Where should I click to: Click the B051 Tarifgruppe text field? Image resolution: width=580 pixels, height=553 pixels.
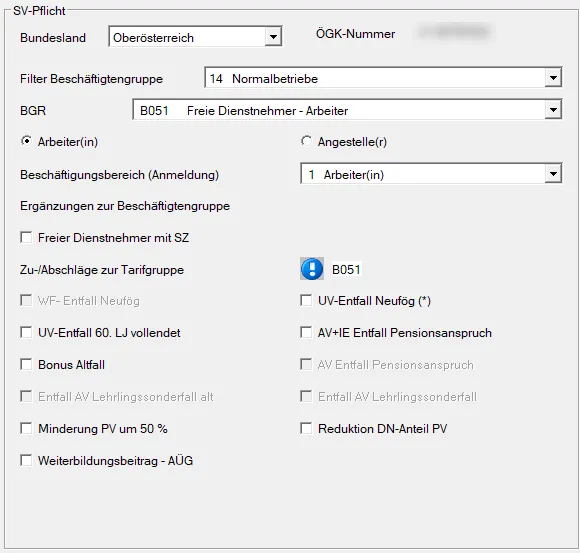(x=346, y=269)
